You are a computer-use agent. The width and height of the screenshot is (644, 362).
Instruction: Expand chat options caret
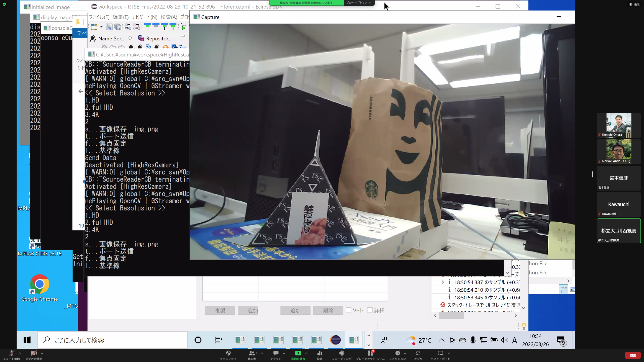[284, 353]
